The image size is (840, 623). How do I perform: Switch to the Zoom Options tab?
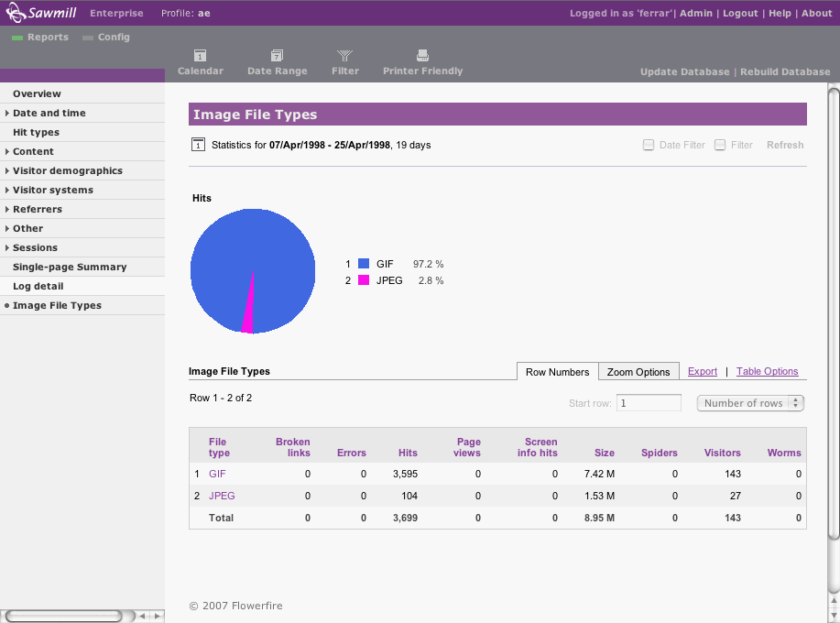click(638, 372)
